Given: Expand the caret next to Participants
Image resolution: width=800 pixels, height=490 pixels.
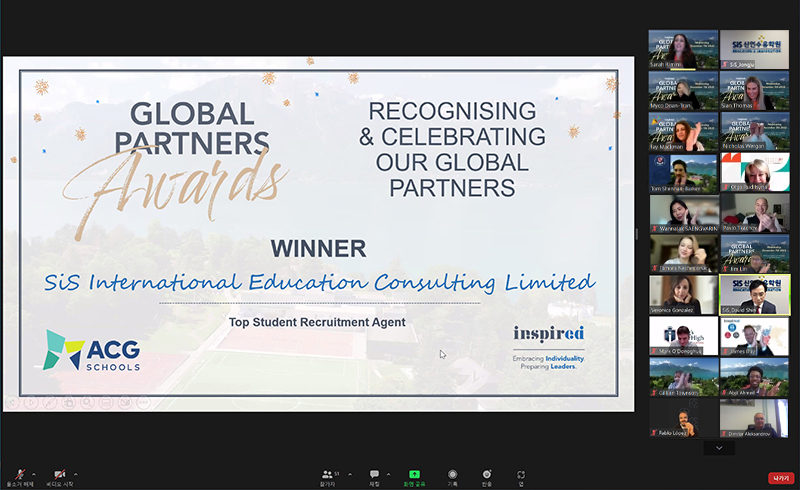Looking at the screenshot, I should 350,474.
